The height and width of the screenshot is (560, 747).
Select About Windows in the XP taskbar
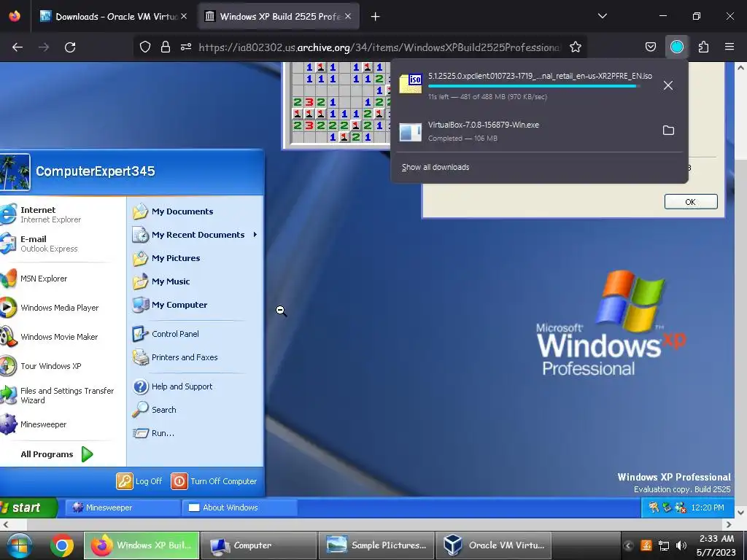(x=239, y=507)
